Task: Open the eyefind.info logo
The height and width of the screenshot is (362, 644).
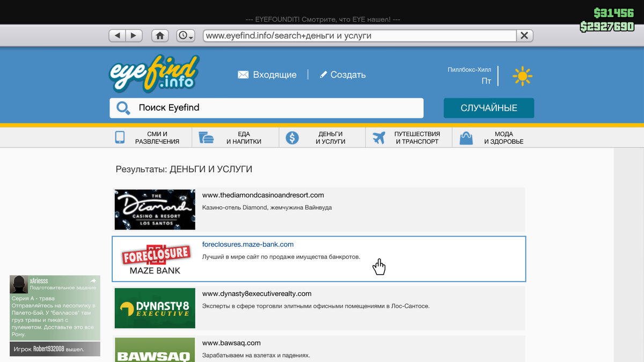Action: [153, 72]
